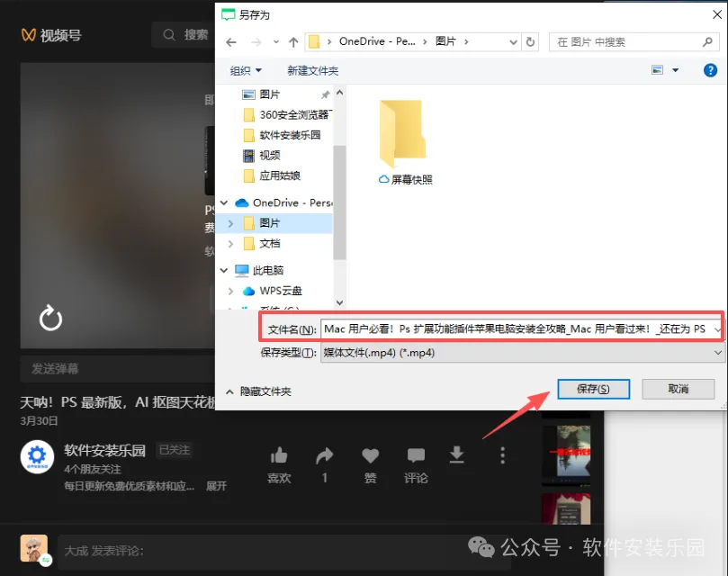
Task: Click the 视频号 logo
Action: pyautogui.click(x=51, y=35)
